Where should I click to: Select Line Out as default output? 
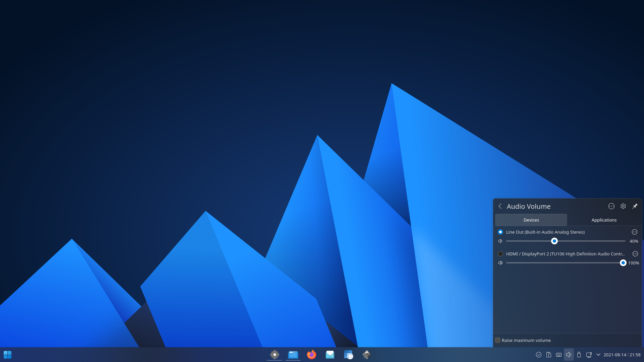(x=500, y=232)
